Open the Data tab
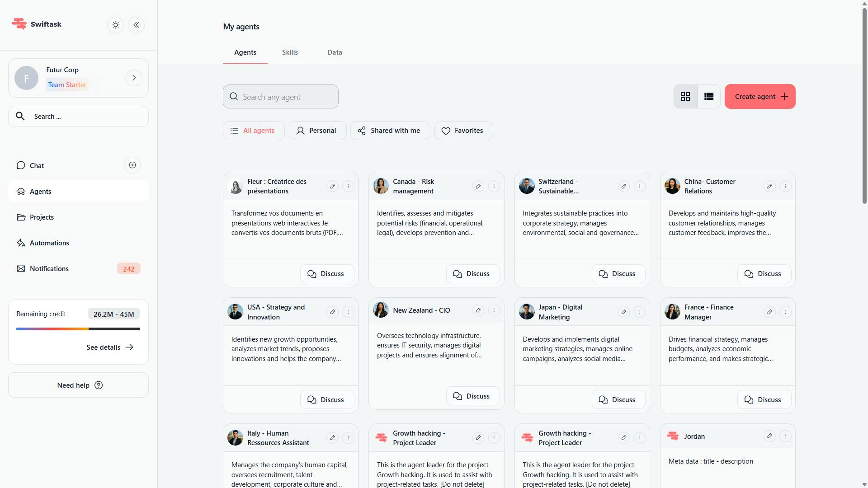 pyautogui.click(x=334, y=52)
